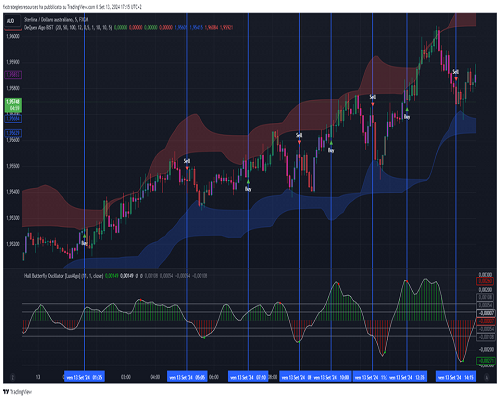Click the purple price label on left axis
Image resolution: width=500 pixels, height=400 pixels.
point(13,75)
